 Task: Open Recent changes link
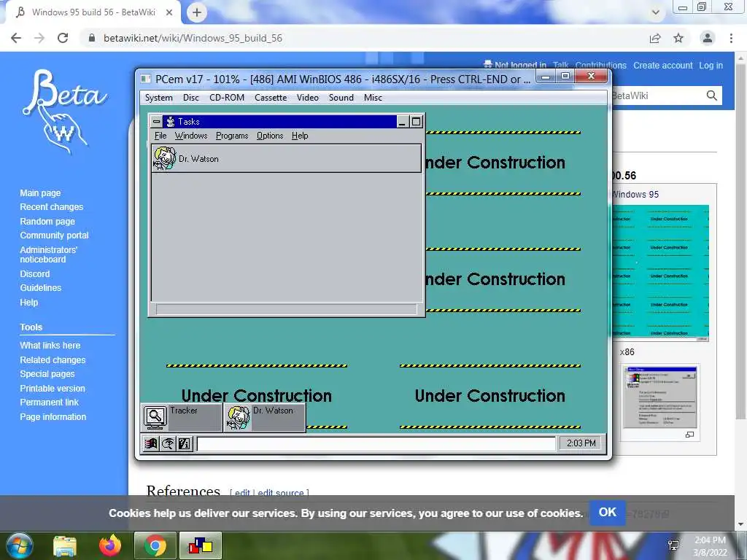[x=52, y=207]
